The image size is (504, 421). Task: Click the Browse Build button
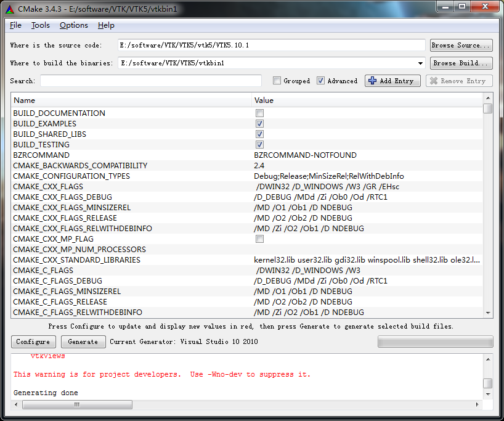click(x=461, y=63)
